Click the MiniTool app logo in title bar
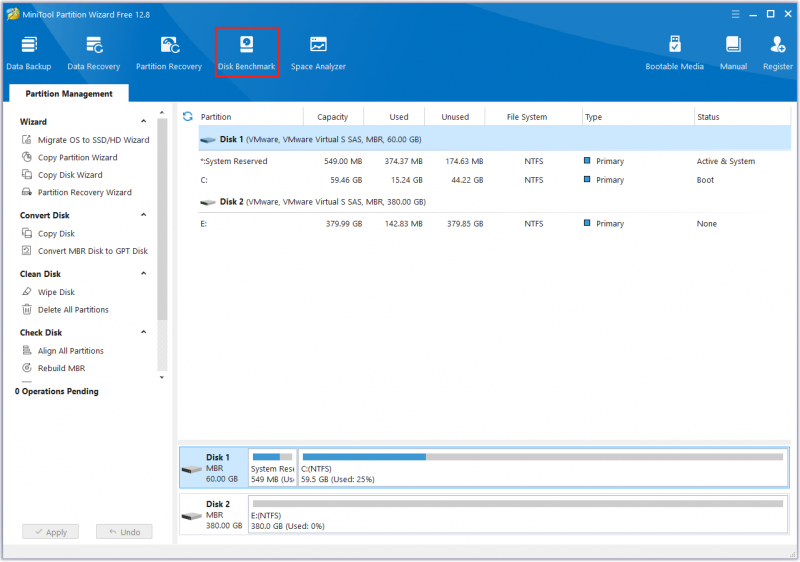Screen dimensions: 800x562 12,14
